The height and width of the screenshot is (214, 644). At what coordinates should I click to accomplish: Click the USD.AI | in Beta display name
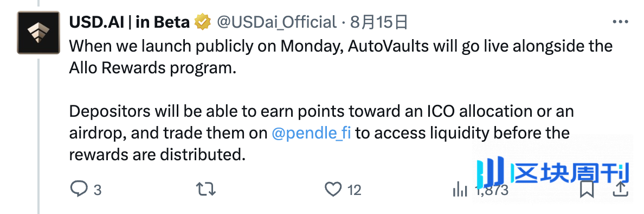click(130, 22)
